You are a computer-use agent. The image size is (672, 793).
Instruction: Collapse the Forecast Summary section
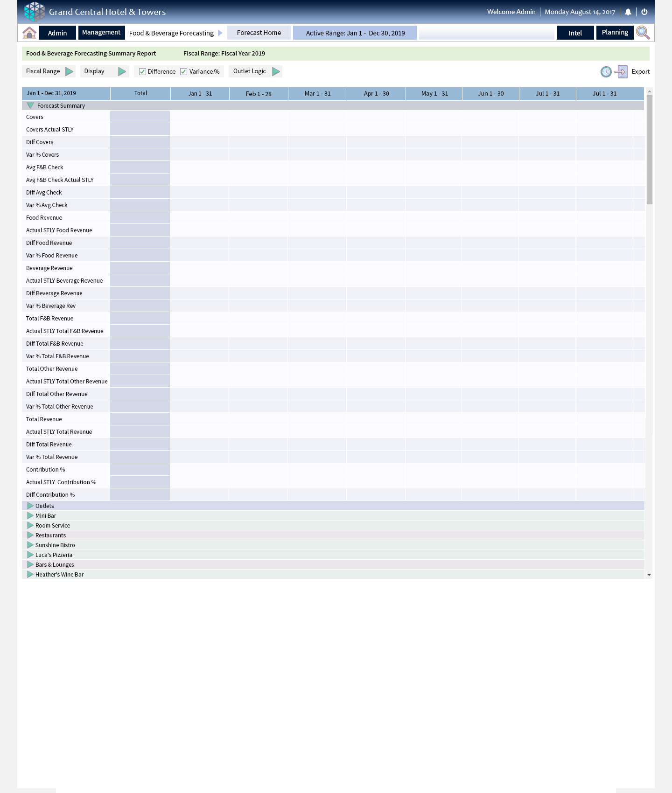point(30,106)
